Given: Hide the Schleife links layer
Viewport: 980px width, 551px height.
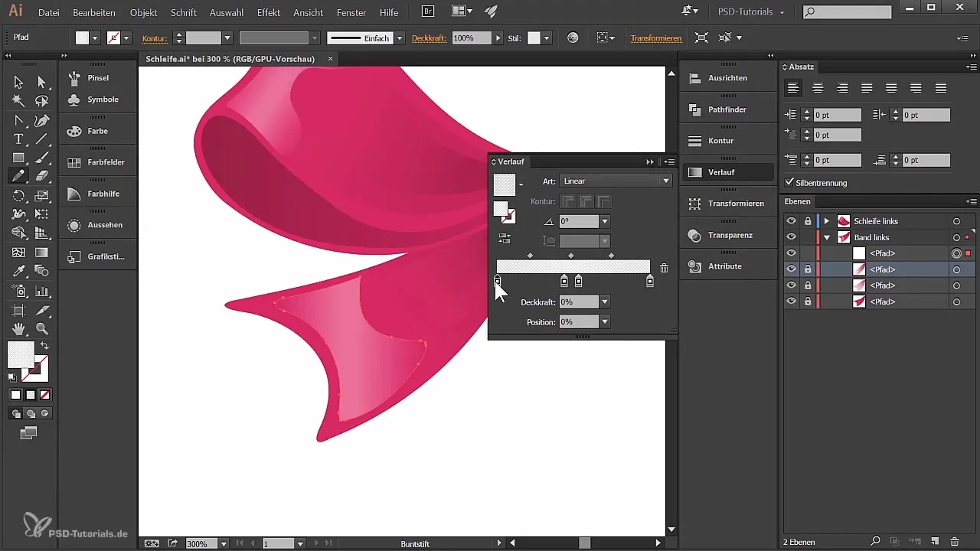Looking at the screenshot, I should pyautogui.click(x=792, y=221).
